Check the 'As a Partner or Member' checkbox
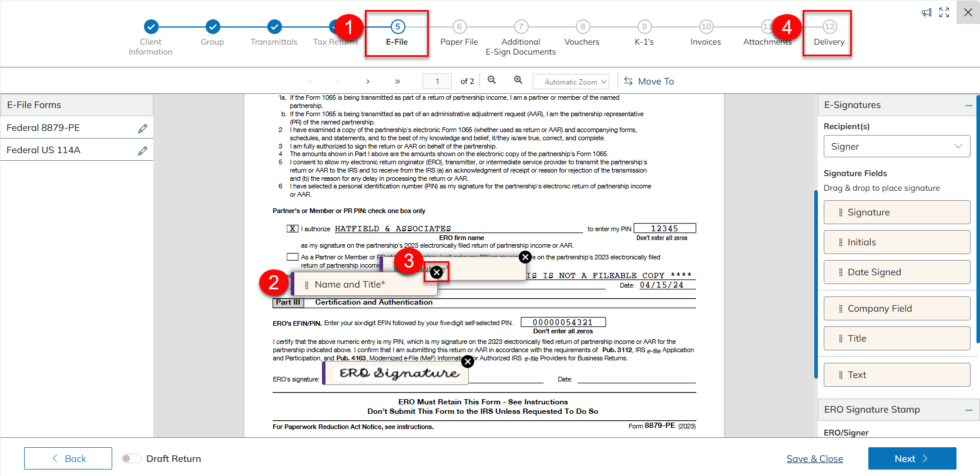The image size is (980, 476). tap(293, 257)
